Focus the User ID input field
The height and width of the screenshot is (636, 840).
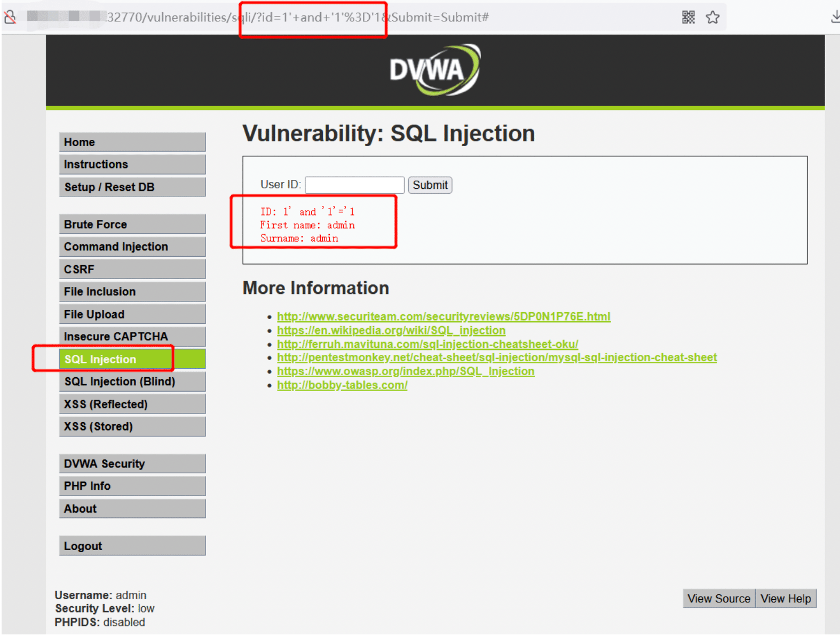(x=354, y=185)
